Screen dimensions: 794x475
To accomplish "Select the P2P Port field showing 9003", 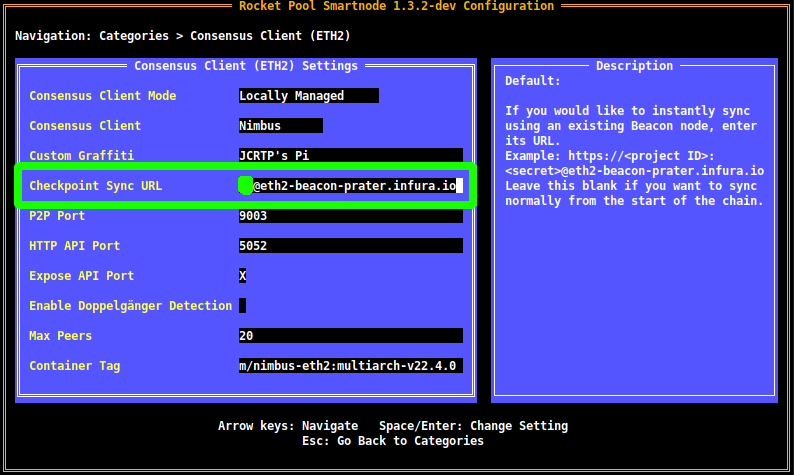I will point(350,216).
